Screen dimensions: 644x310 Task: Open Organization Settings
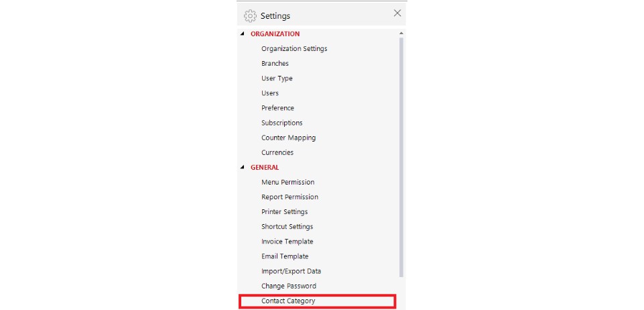tap(294, 48)
